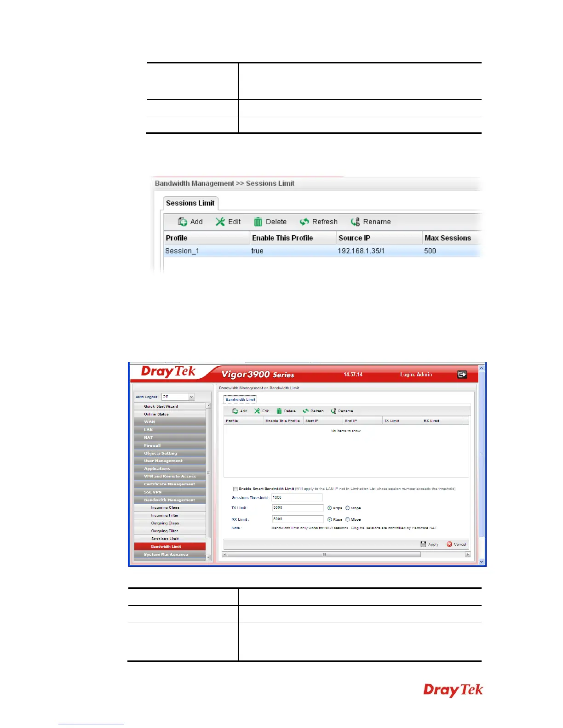
Task: Select Kbps for TX Limit
Action: (329, 508)
